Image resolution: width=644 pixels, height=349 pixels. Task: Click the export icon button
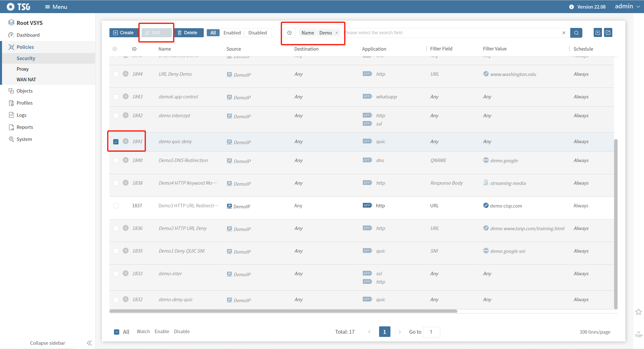(x=608, y=32)
